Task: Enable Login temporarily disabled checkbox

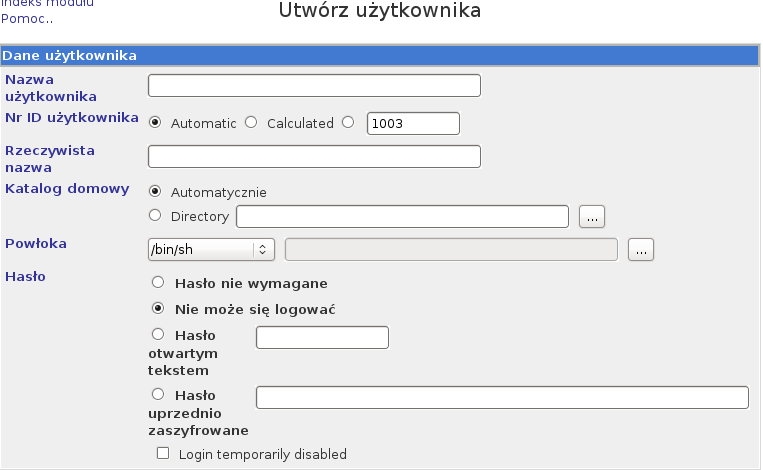Action: click(x=163, y=453)
